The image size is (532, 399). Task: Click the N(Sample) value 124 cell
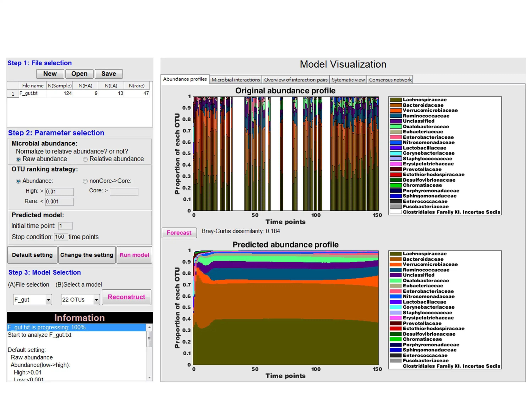tap(59, 93)
